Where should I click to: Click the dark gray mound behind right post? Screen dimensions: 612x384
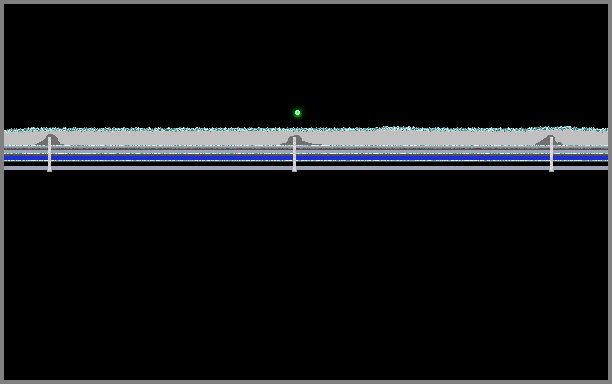click(549, 140)
